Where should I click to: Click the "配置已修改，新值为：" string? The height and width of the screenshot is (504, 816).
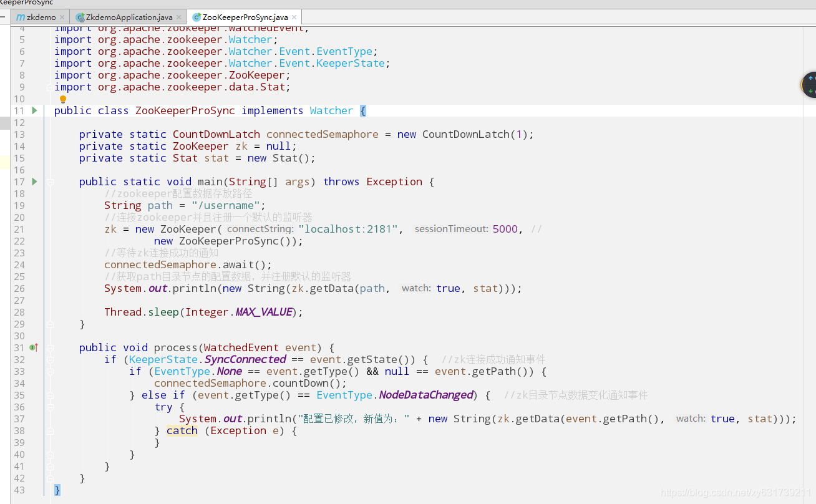pyautogui.click(x=354, y=419)
